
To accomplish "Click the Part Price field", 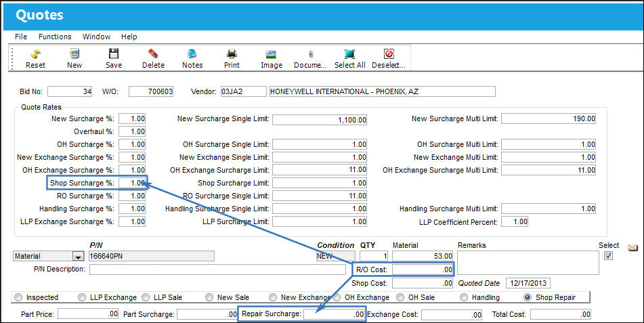I will point(88,314).
